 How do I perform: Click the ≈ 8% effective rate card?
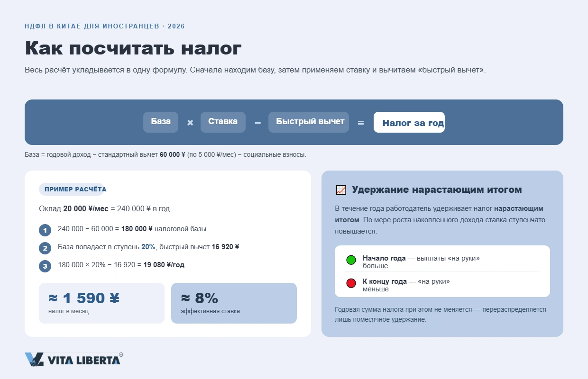pos(234,303)
